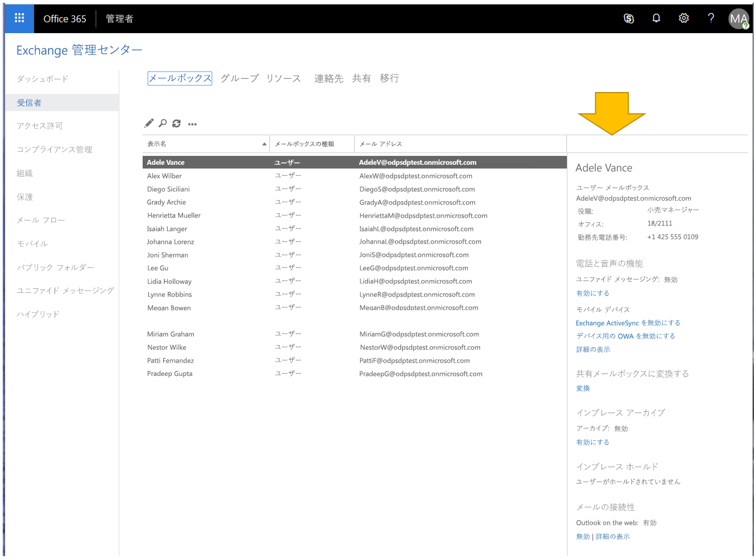Open the Office 365 app launcher
Image resolution: width=756 pixels, height=560 pixels.
[19, 18]
